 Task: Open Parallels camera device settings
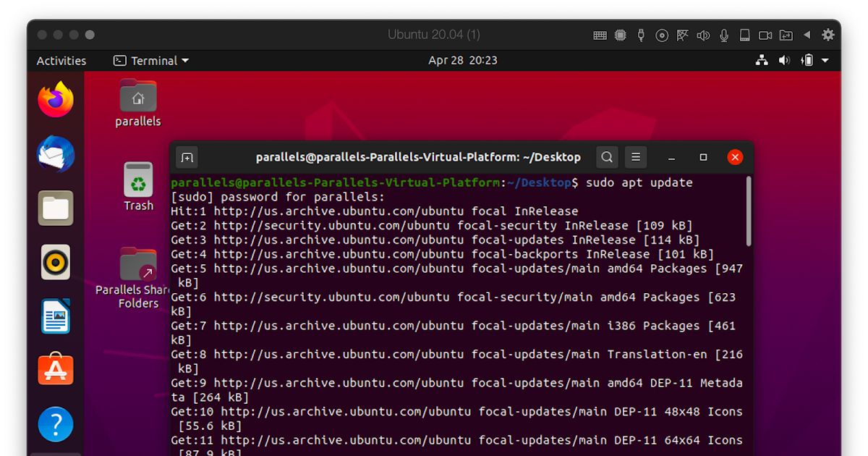click(x=765, y=34)
